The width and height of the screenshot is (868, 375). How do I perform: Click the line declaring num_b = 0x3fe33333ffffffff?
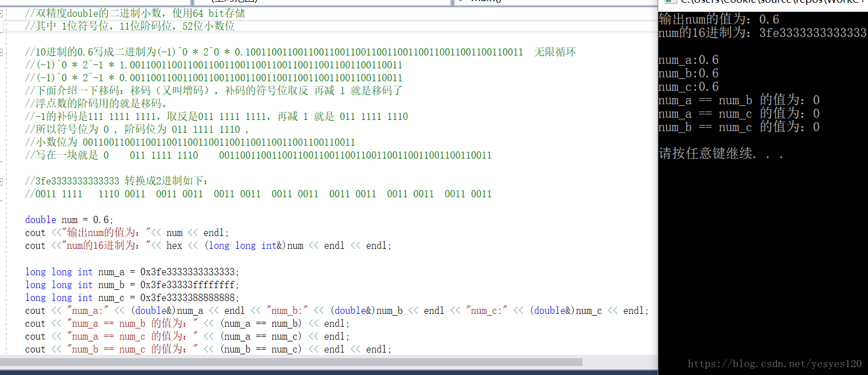(132, 285)
